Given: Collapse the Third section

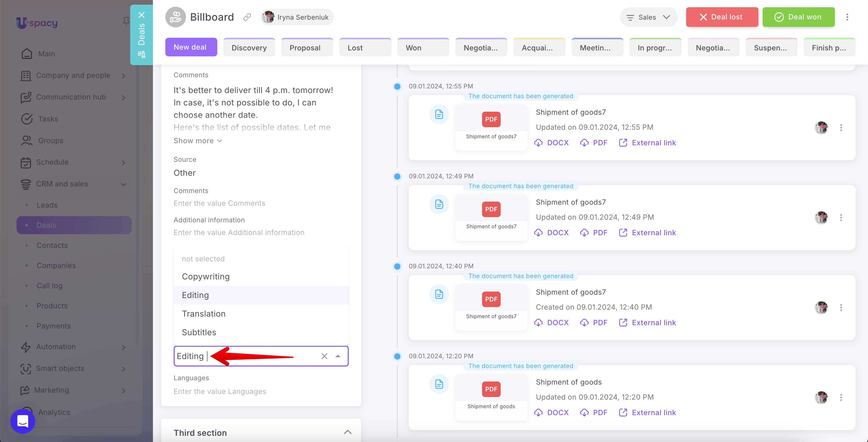Looking at the screenshot, I should tap(347, 432).
